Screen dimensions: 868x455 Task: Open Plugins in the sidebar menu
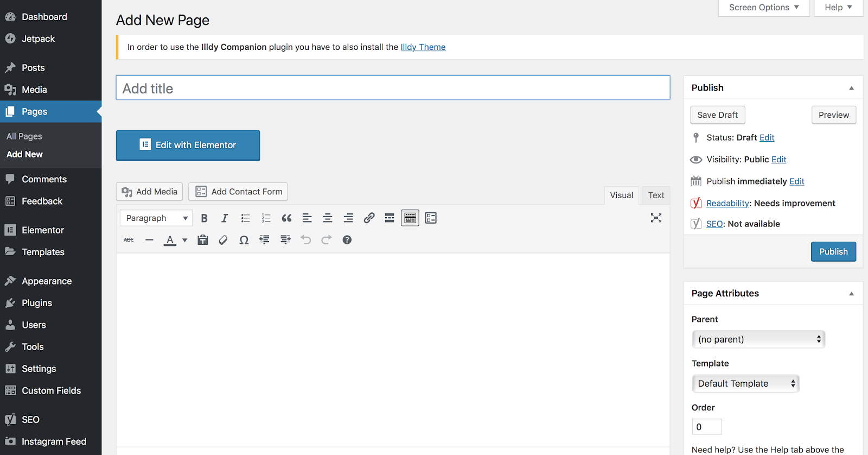pos(37,303)
